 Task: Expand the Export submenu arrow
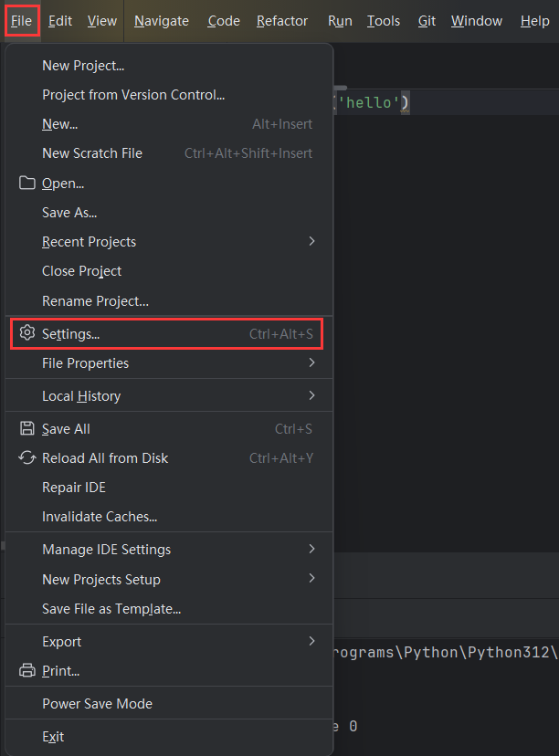311,642
